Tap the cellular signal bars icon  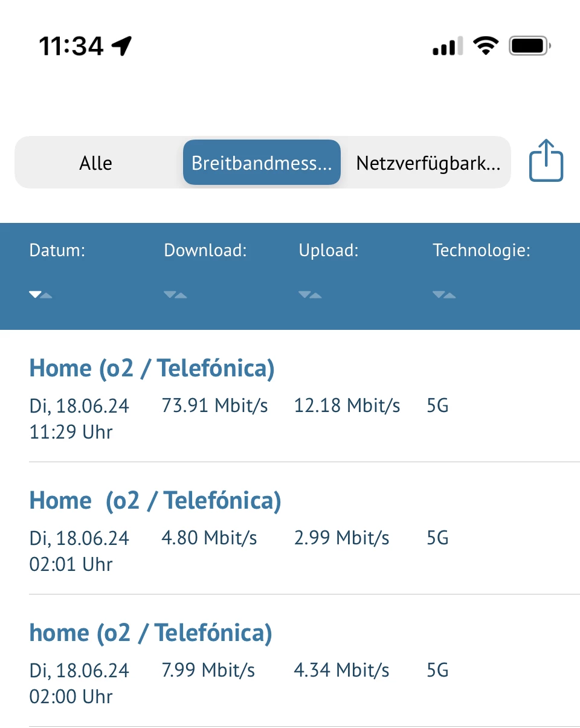(447, 46)
